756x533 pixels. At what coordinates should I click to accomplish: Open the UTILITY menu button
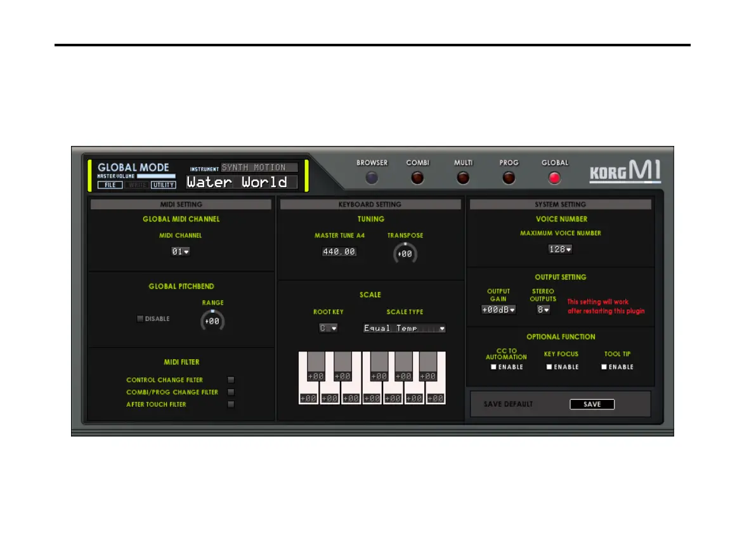[x=164, y=185]
